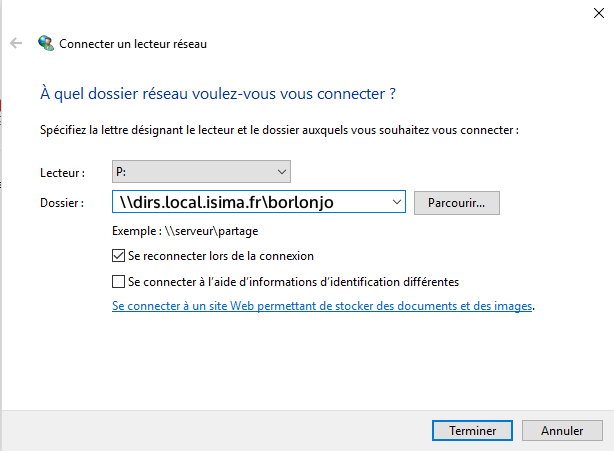Expand the Dossier combo box arrow
Image resolution: width=614 pixels, height=451 pixels.
[396, 202]
